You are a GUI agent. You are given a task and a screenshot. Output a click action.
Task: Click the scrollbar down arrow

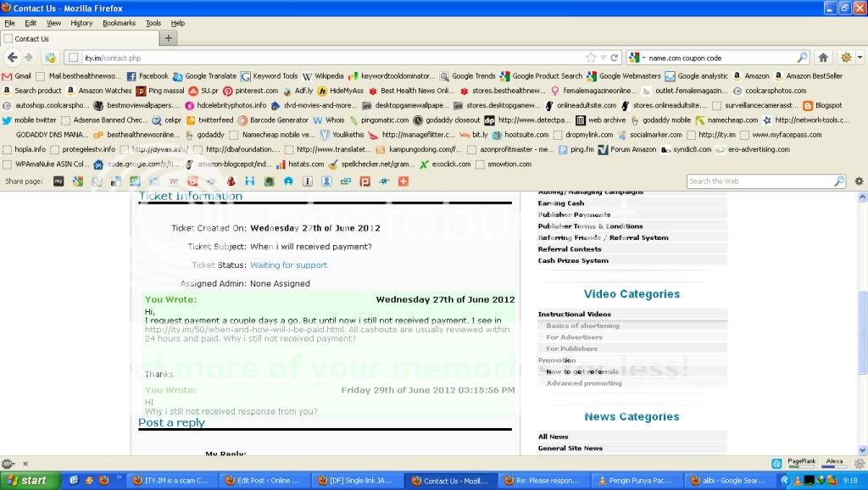[x=862, y=450]
